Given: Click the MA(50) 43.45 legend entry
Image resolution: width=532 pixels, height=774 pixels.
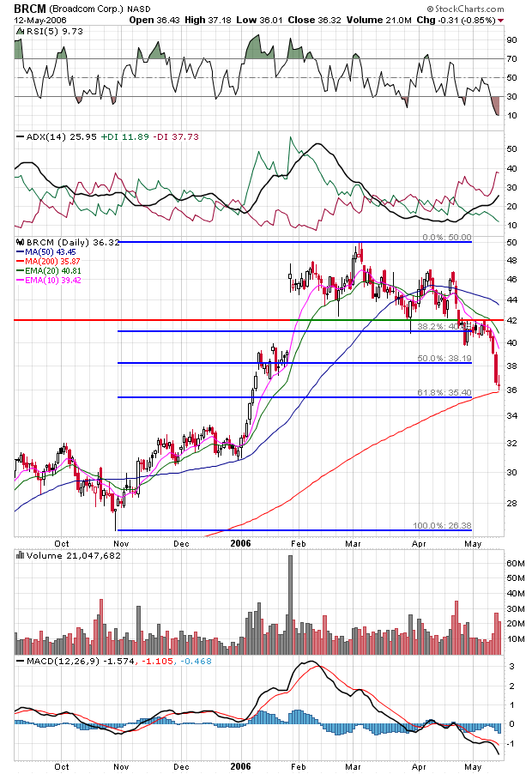Looking at the screenshot, I should (x=46, y=252).
